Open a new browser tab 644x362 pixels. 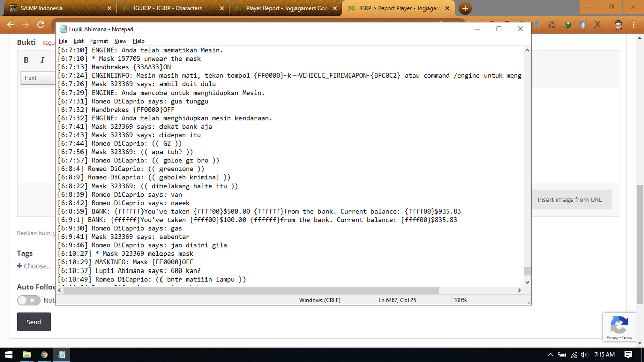pos(465,8)
